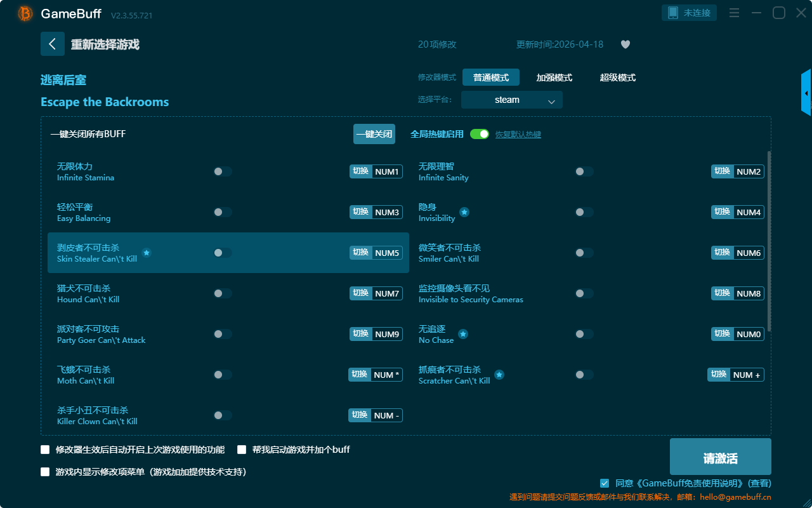This screenshot has width=812, height=508.
Task: Click 恢复默认热键 link
Action: (518, 135)
